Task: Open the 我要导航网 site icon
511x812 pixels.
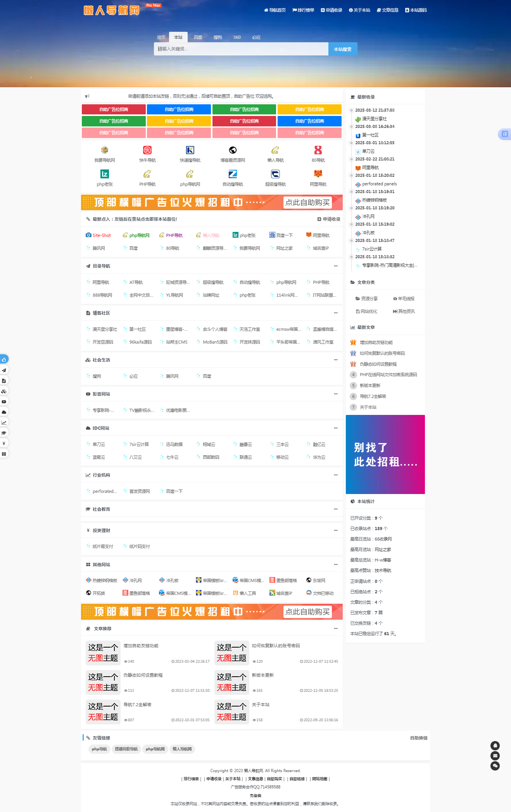Action: [105, 150]
